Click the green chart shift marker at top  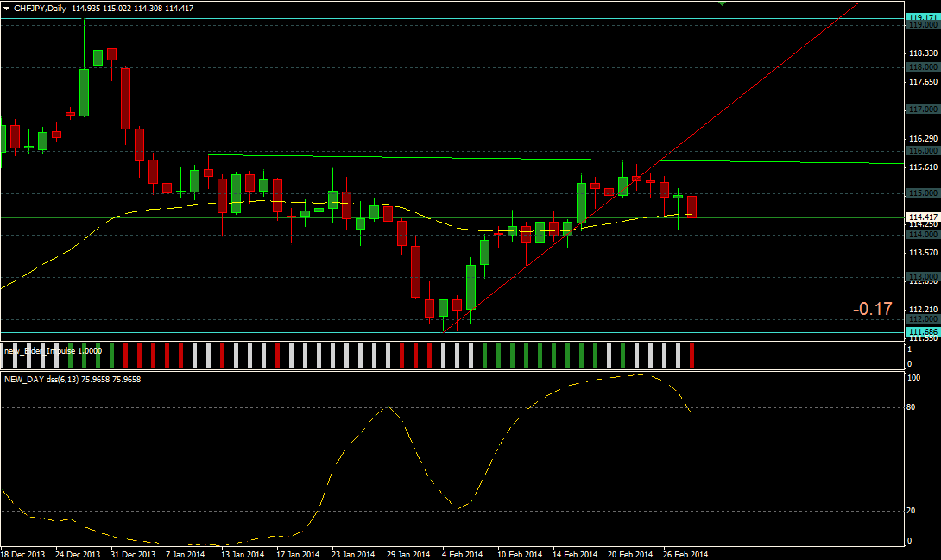click(723, 3)
